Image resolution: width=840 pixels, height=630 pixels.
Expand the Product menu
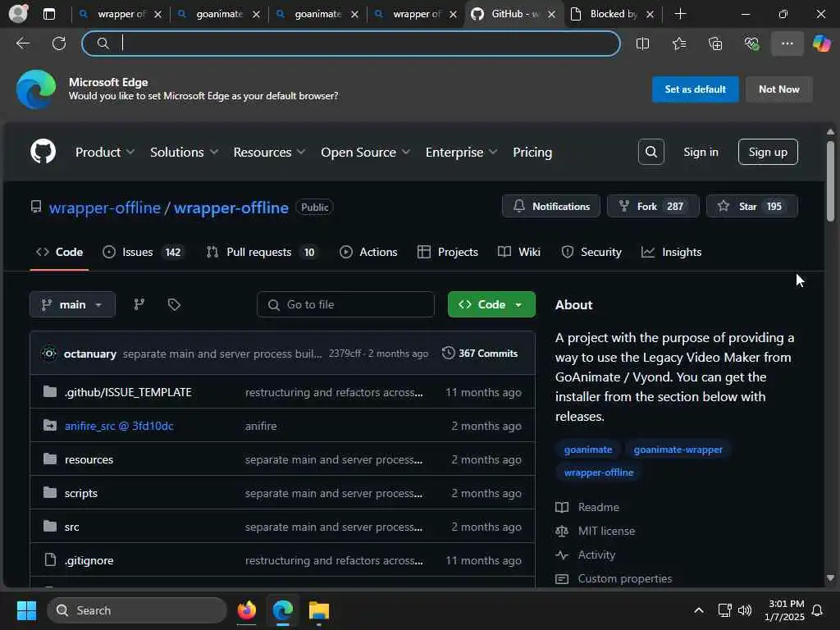(104, 152)
